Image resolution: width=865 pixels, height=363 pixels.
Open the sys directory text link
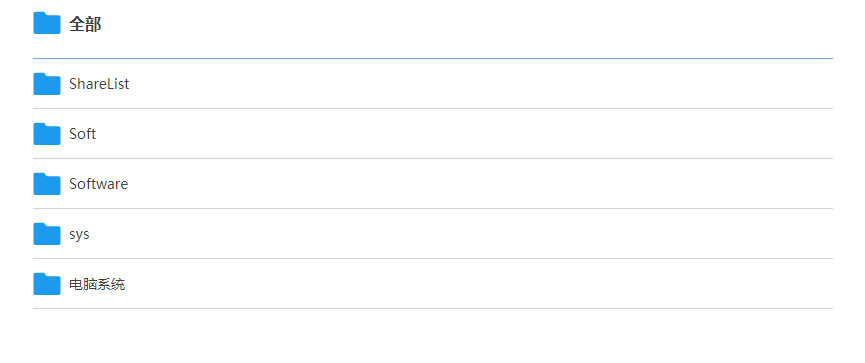(x=79, y=234)
